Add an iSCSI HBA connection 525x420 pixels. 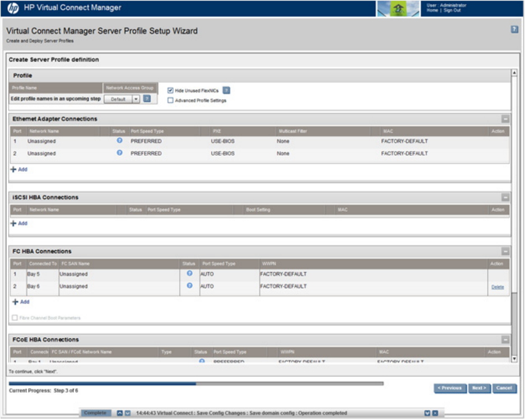coord(19,223)
